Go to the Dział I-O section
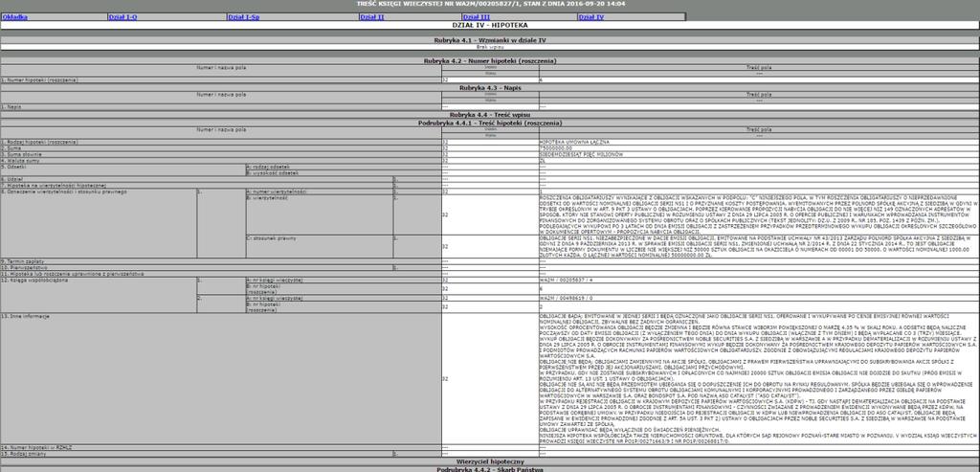980x472 pixels. [122, 17]
